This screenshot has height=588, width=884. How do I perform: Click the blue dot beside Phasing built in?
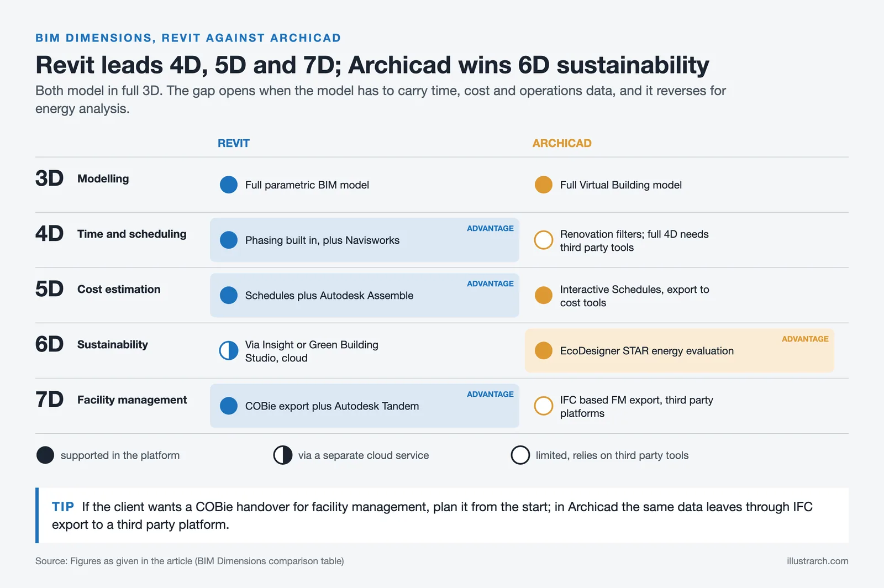(x=229, y=240)
